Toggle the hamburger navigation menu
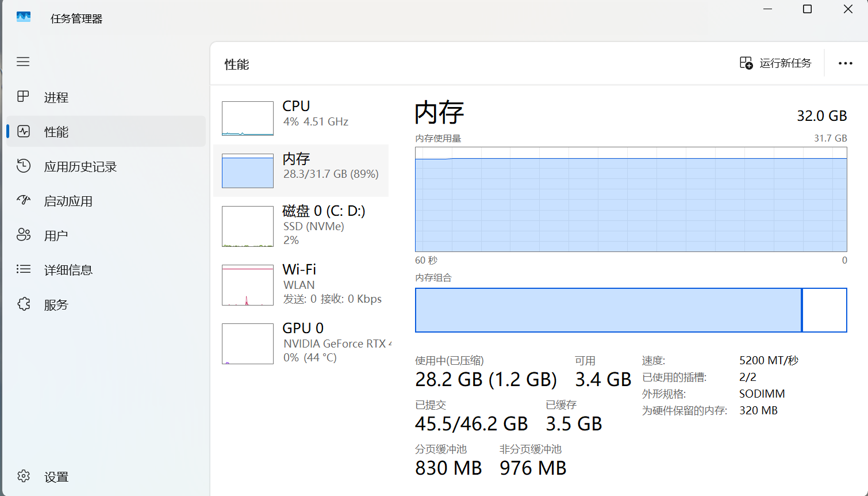Image resolution: width=868 pixels, height=496 pixels. click(23, 62)
